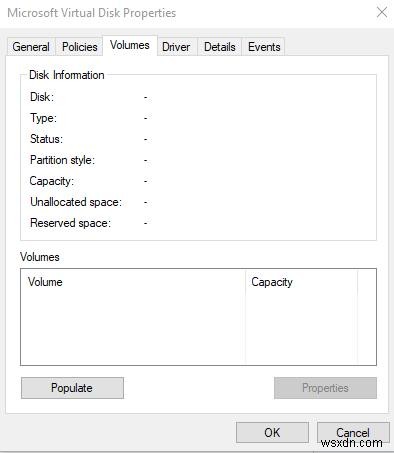Close the dialog with the X icon
Viewport: 394px width, 453px height.
[x=382, y=13]
